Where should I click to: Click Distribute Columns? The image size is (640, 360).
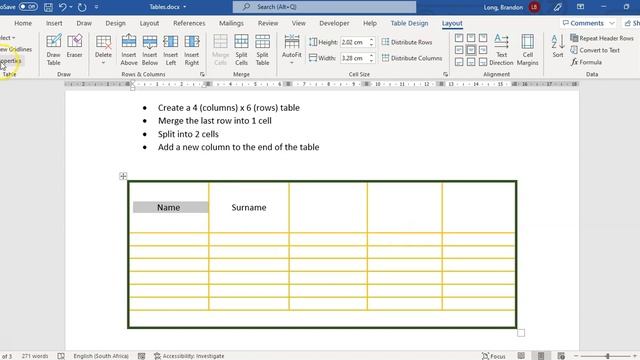click(x=412, y=58)
